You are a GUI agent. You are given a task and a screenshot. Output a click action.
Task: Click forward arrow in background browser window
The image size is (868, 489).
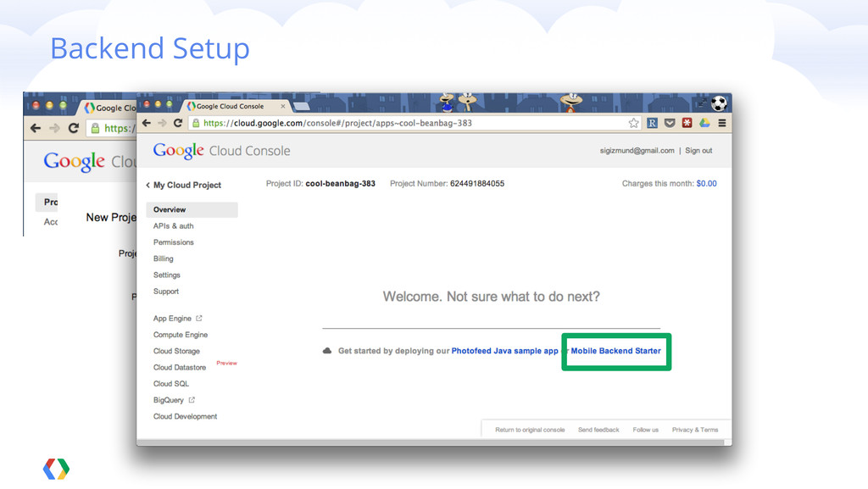tap(54, 128)
